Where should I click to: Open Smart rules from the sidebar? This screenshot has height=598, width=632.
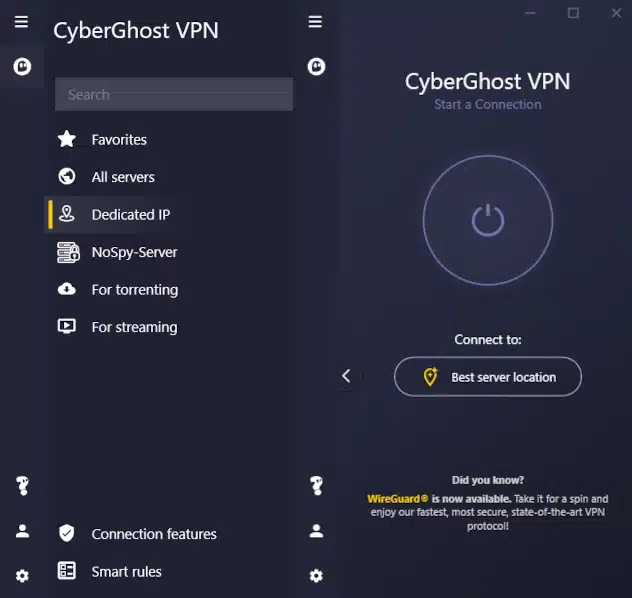[x=126, y=572]
